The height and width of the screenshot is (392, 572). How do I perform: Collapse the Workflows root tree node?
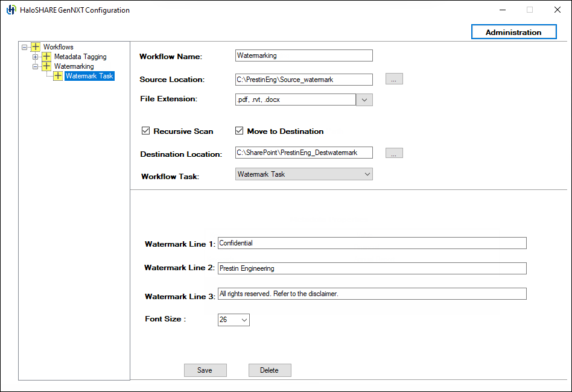click(25, 47)
